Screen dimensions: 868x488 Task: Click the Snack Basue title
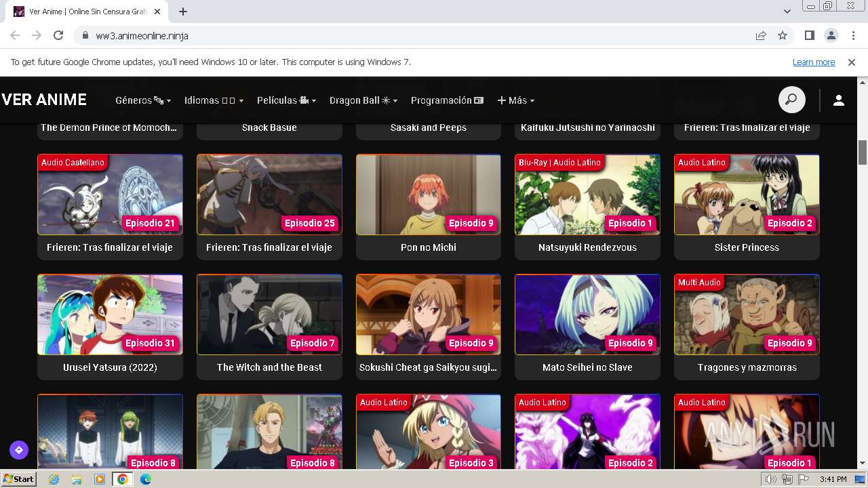[269, 127]
